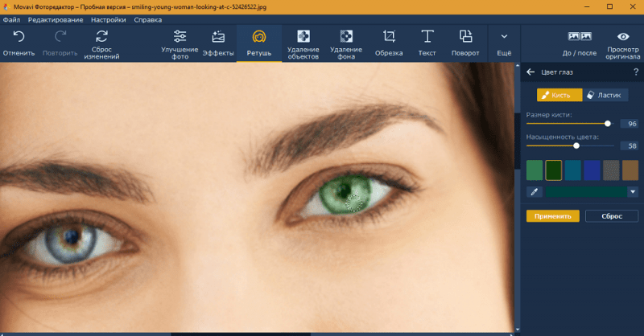
Task: Open the Обрезка crop tool
Action: (389, 37)
